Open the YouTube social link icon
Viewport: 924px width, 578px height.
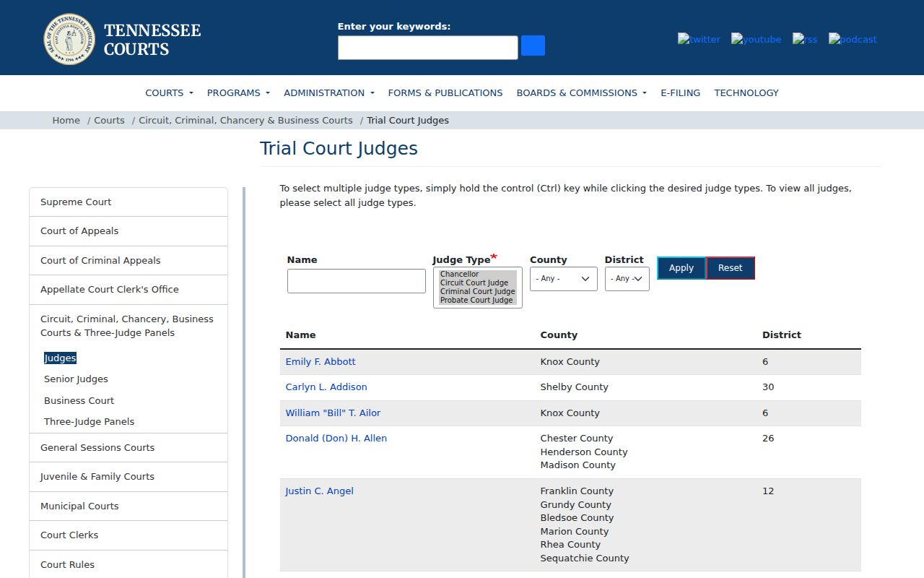tap(756, 39)
